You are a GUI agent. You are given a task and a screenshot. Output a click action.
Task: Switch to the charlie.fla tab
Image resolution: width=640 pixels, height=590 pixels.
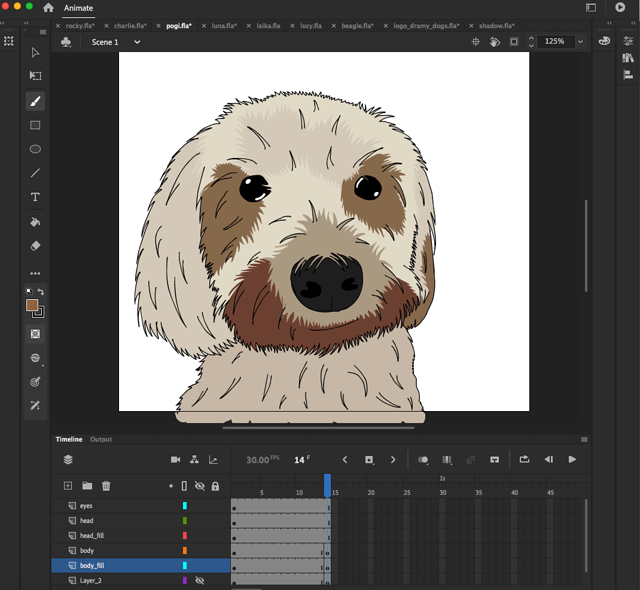point(131,26)
